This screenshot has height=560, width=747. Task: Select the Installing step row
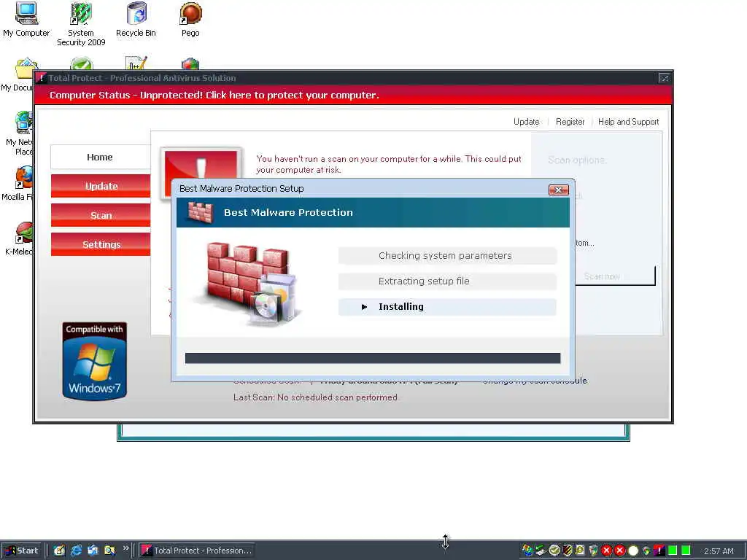pos(447,307)
